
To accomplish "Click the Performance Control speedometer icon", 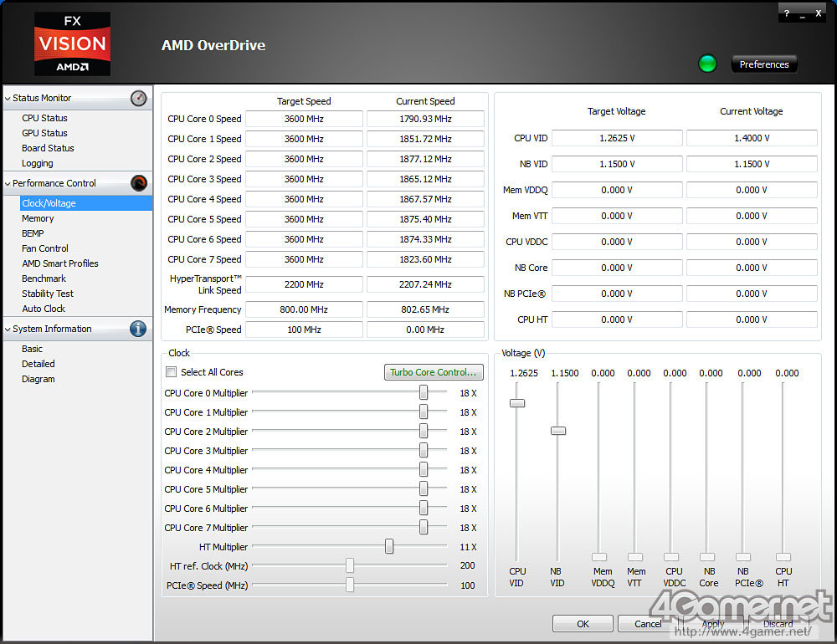I will tap(139, 183).
